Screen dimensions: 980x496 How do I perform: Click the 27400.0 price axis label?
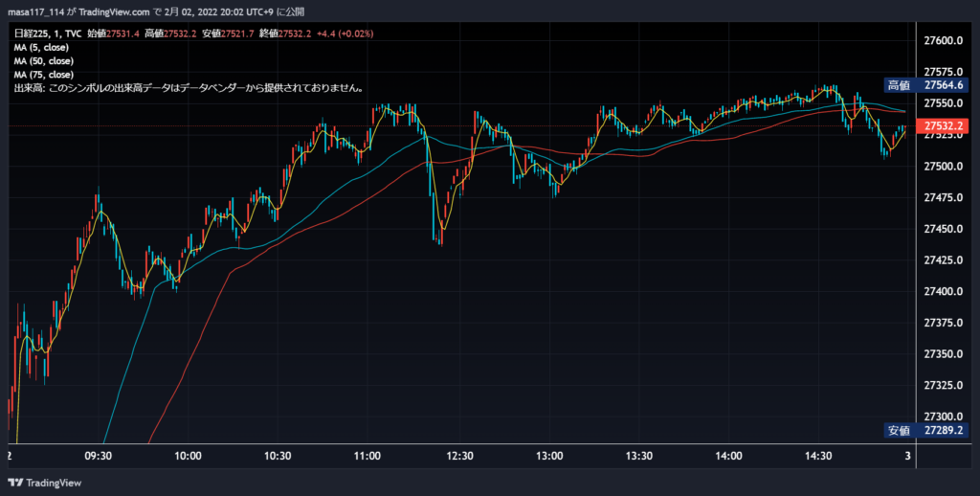pos(942,291)
